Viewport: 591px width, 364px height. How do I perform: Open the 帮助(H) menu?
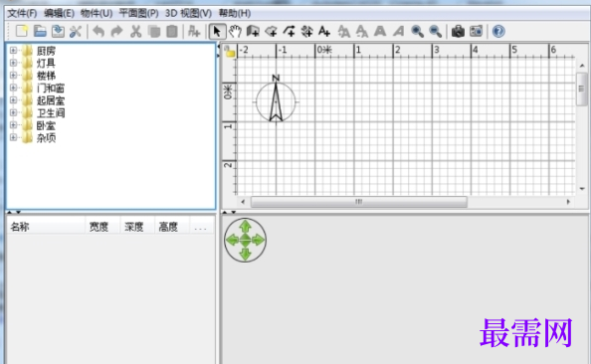[x=235, y=14]
